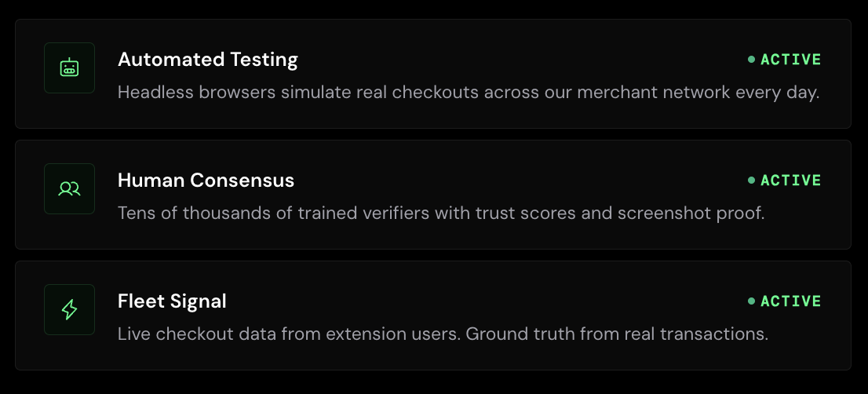Click the live checkout data description text
Image resolution: width=868 pixels, height=394 pixels.
tap(443, 334)
